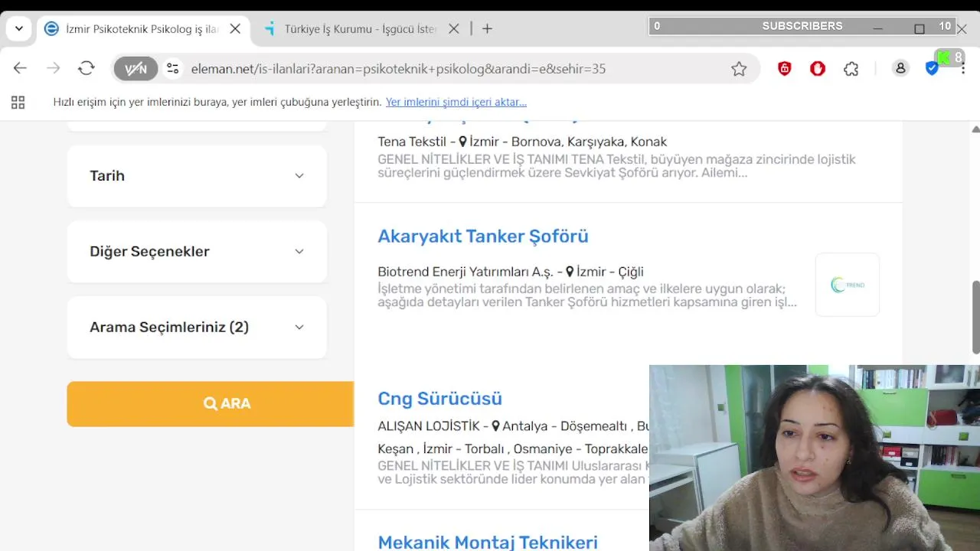This screenshot has height=551, width=980.
Task: Open the site information icon in address bar
Action: [x=173, y=69]
